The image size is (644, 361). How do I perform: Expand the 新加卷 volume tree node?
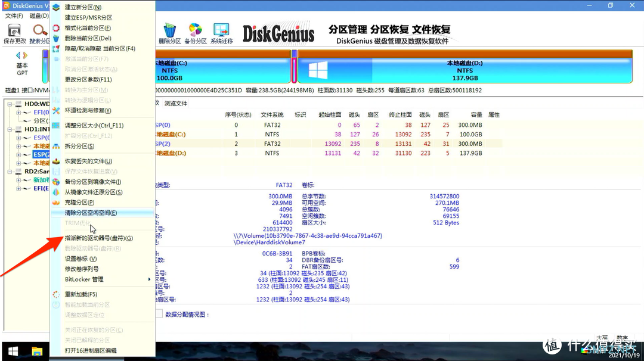pyautogui.click(x=18, y=180)
